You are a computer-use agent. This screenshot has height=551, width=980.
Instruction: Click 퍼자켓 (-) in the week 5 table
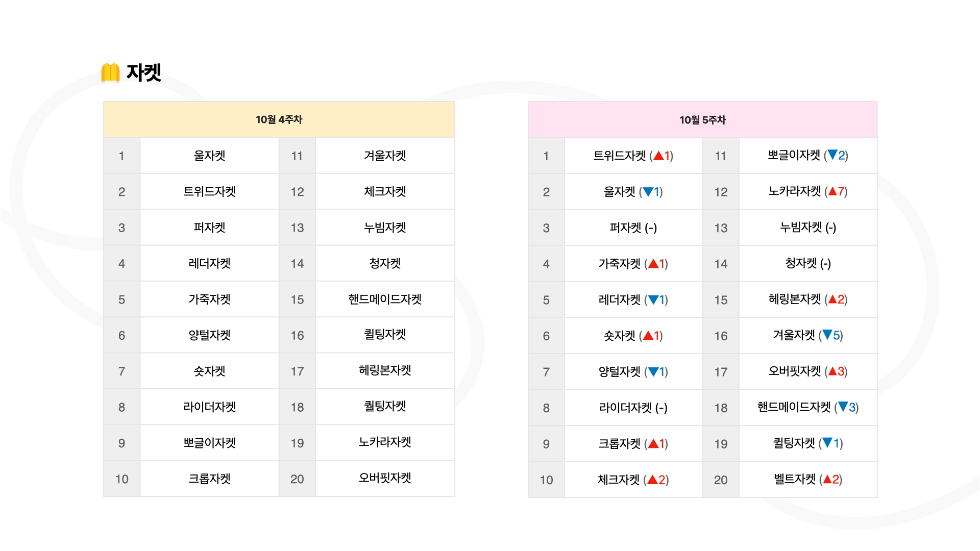[633, 228]
